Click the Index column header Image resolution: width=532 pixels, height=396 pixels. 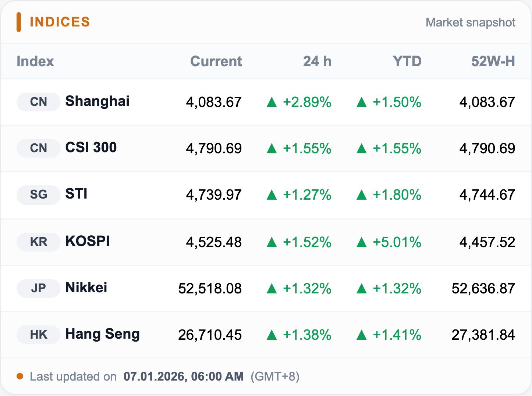point(35,61)
